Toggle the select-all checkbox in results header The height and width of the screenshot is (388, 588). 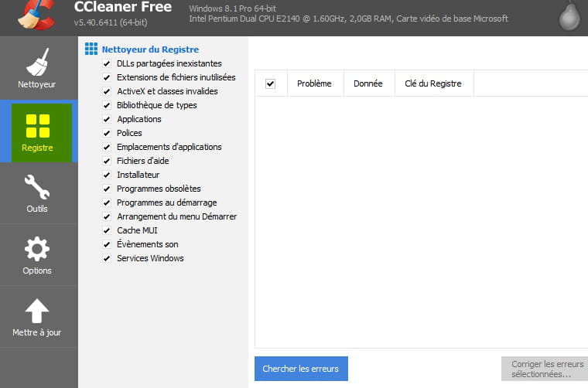(270, 83)
